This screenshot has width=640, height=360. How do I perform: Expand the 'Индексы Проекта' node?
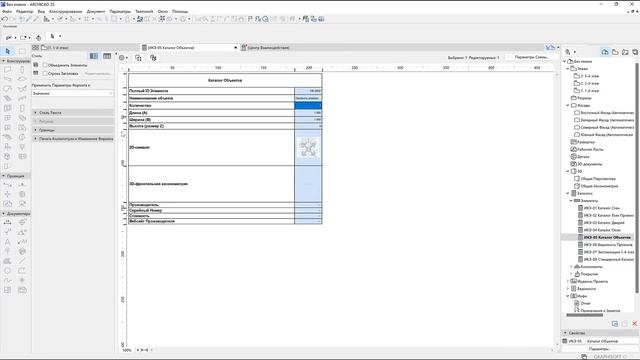pyautogui.click(x=568, y=282)
